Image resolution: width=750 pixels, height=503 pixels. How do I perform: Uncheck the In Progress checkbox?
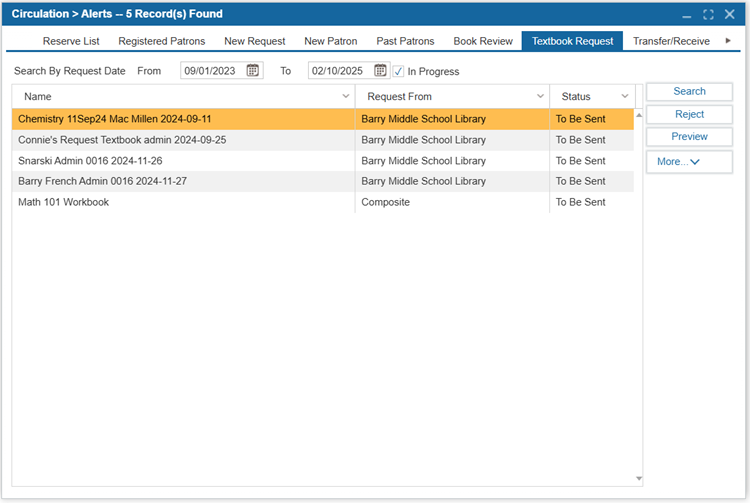pyautogui.click(x=398, y=71)
